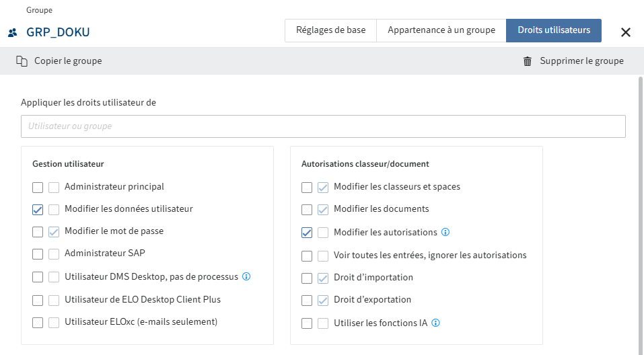Screen dimensions: 644x355
Task: Switch to Réglages de base tab
Action: 330,30
